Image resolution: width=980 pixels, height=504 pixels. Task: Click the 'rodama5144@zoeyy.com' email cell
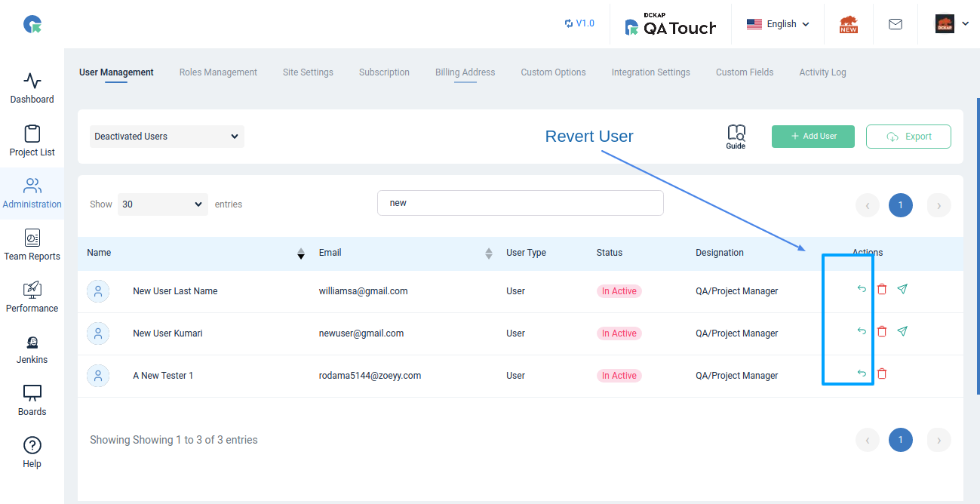click(370, 376)
